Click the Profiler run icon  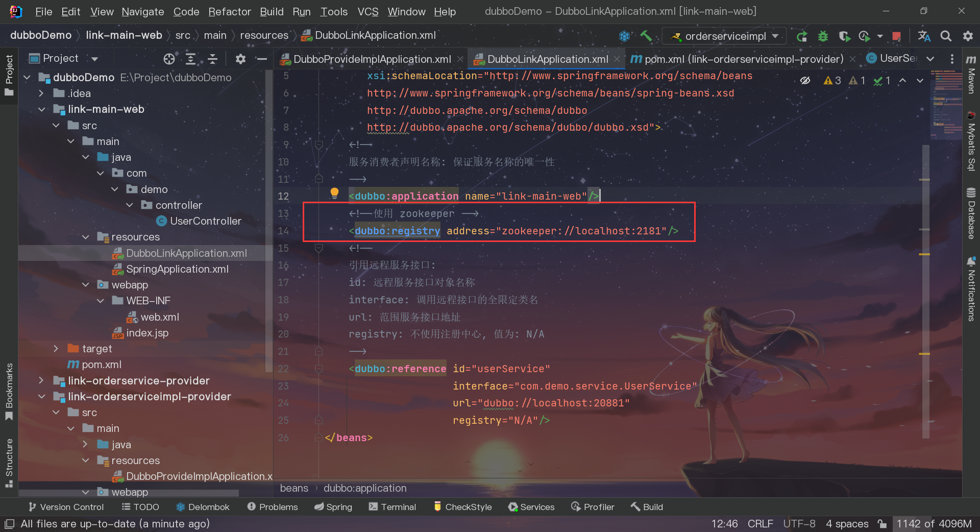click(x=864, y=36)
